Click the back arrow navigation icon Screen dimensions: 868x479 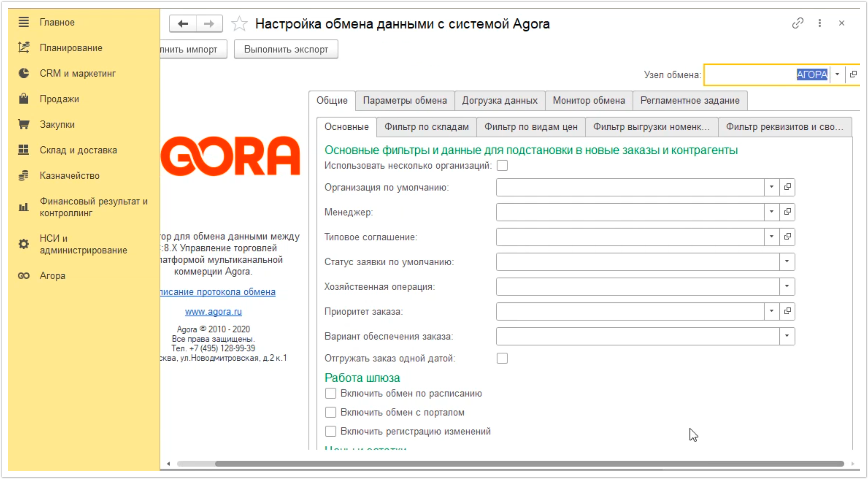(x=183, y=24)
